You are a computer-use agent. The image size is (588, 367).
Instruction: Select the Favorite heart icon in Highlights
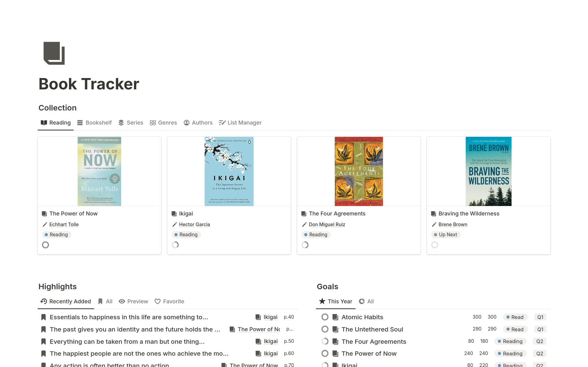pos(157,301)
